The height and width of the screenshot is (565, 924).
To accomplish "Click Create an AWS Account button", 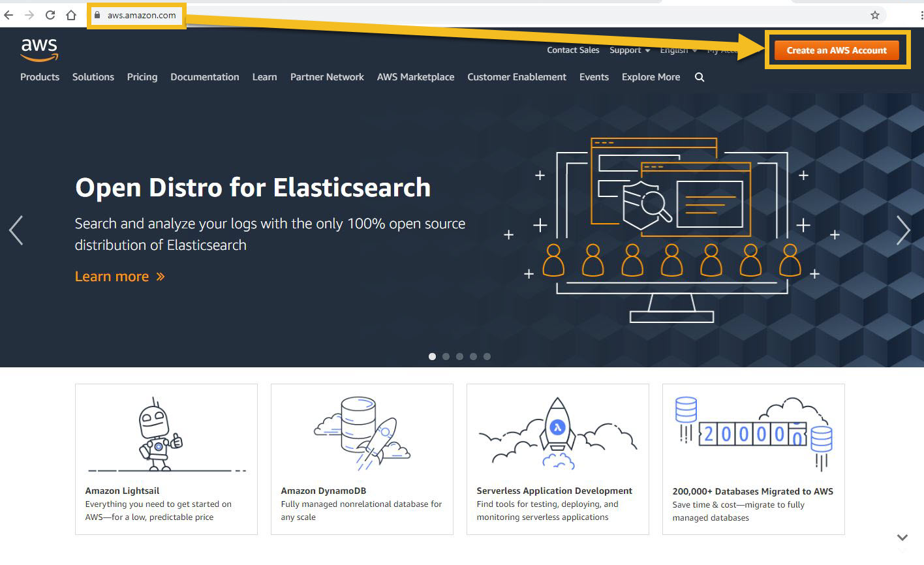I will tap(837, 50).
